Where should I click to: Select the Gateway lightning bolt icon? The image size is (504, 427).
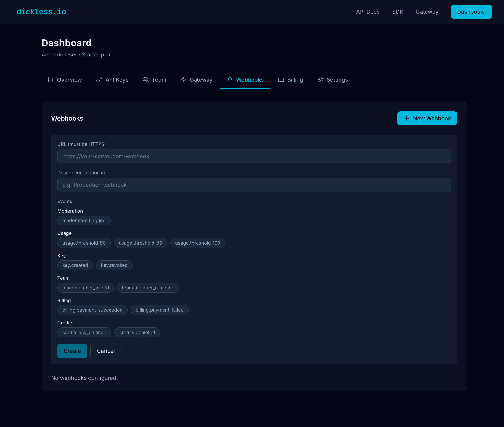183,80
